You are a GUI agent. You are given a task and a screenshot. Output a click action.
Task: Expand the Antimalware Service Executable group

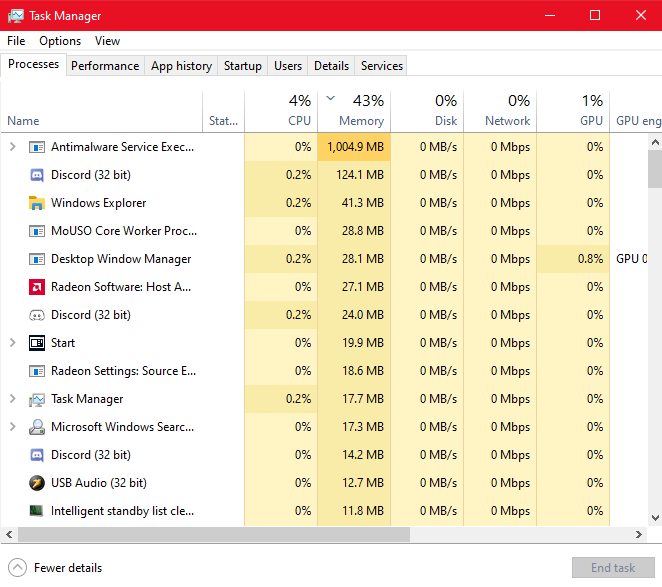click(x=12, y=147)
